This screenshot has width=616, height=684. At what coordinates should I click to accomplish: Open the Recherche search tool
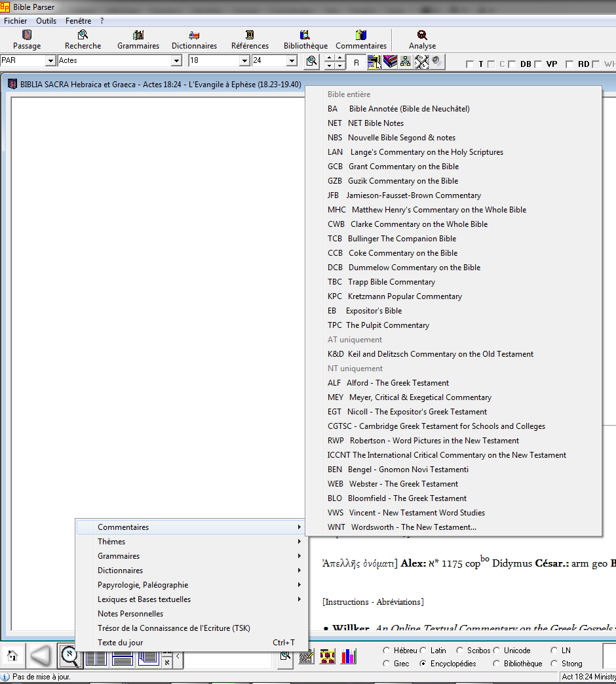83,40
